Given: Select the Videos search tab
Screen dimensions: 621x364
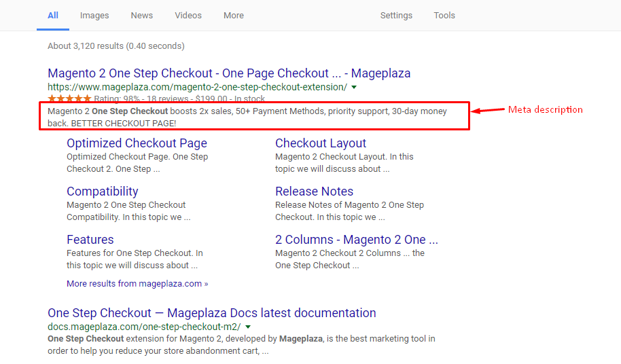Looking at the screenshot, I should point(188,16).
